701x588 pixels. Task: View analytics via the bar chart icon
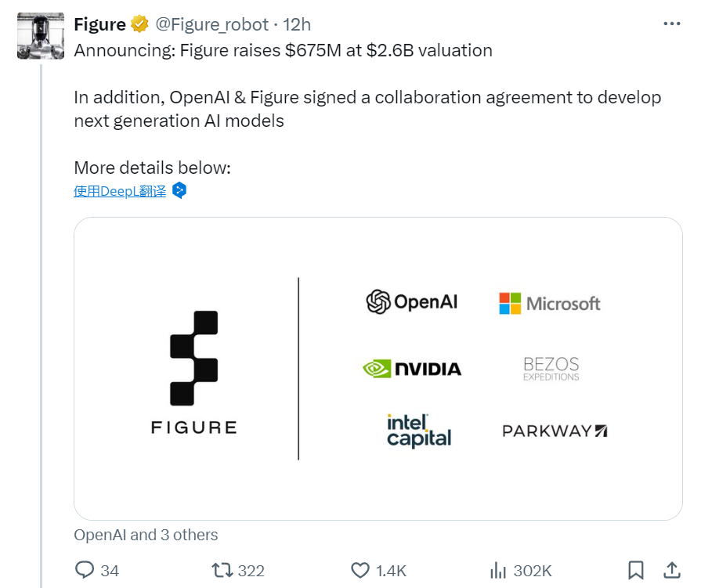coord(497,570)
